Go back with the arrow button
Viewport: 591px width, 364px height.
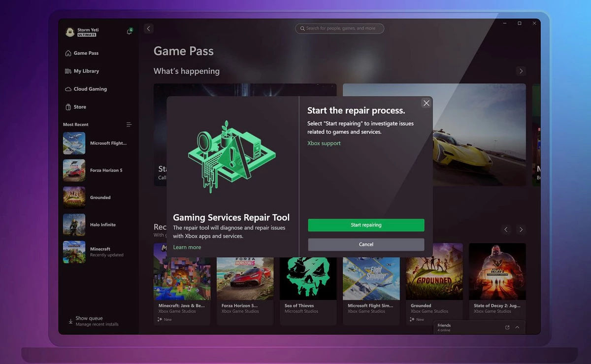click(149, 29)
